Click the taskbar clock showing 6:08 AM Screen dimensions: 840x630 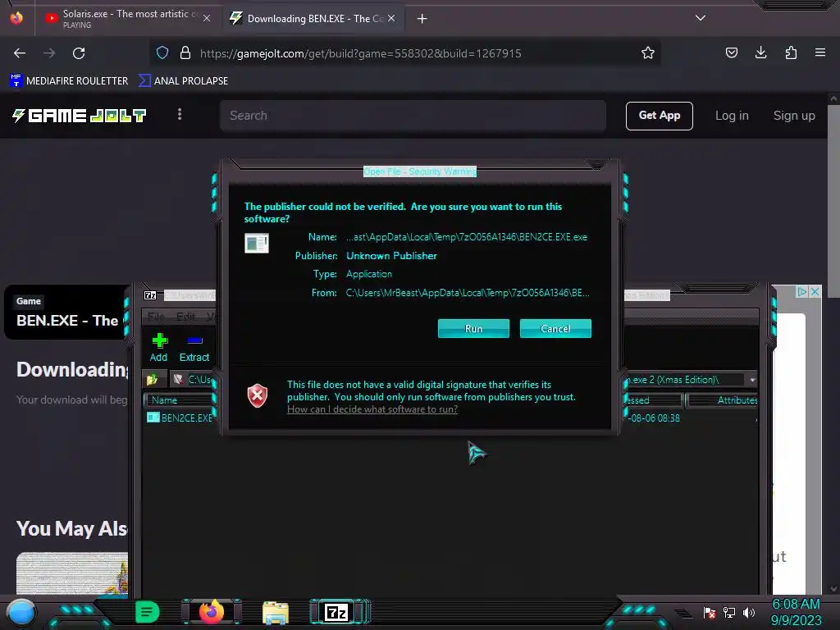tap(796, 612)
